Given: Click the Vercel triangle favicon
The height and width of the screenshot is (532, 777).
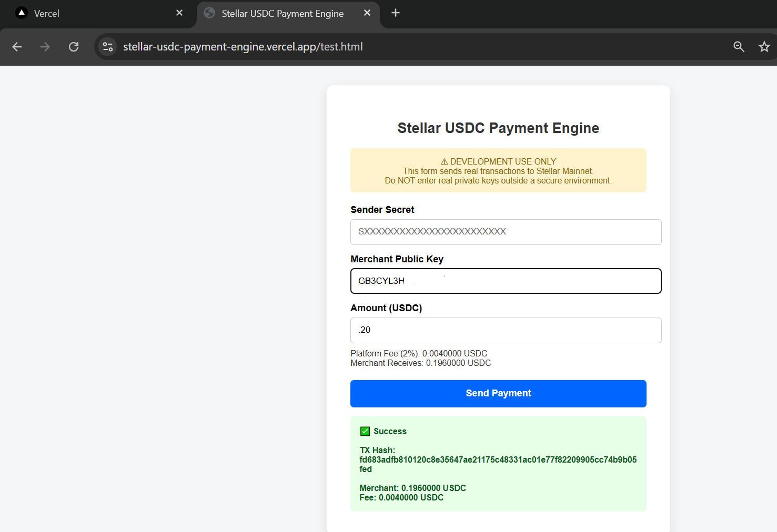Looking at the screenshot, I should click(x=21, y=13).
